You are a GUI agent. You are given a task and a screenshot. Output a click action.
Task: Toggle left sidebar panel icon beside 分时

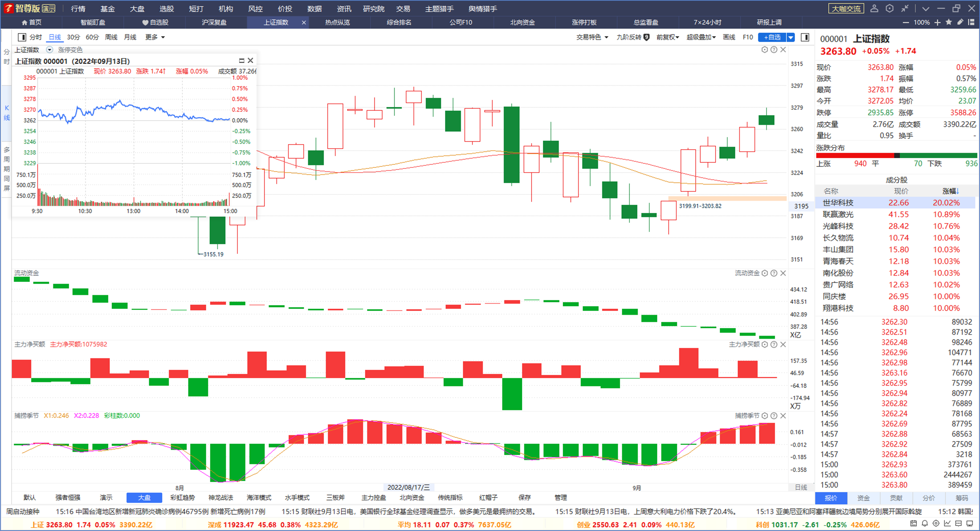pyautogui.click(x=22, y=37)
